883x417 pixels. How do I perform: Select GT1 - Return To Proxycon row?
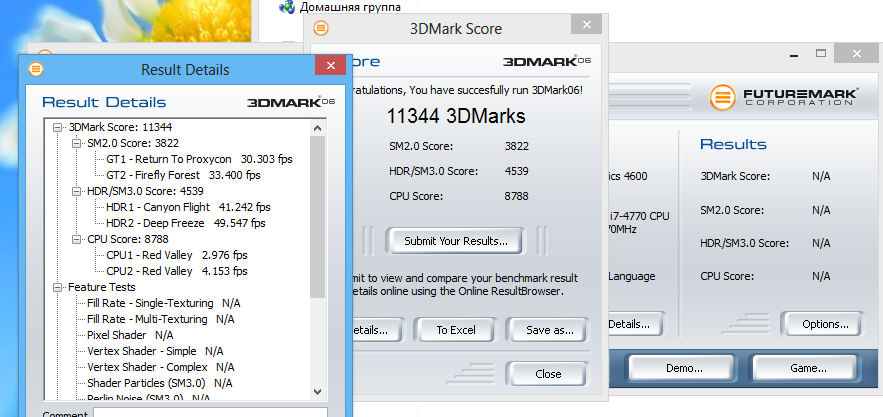[199, 159]
